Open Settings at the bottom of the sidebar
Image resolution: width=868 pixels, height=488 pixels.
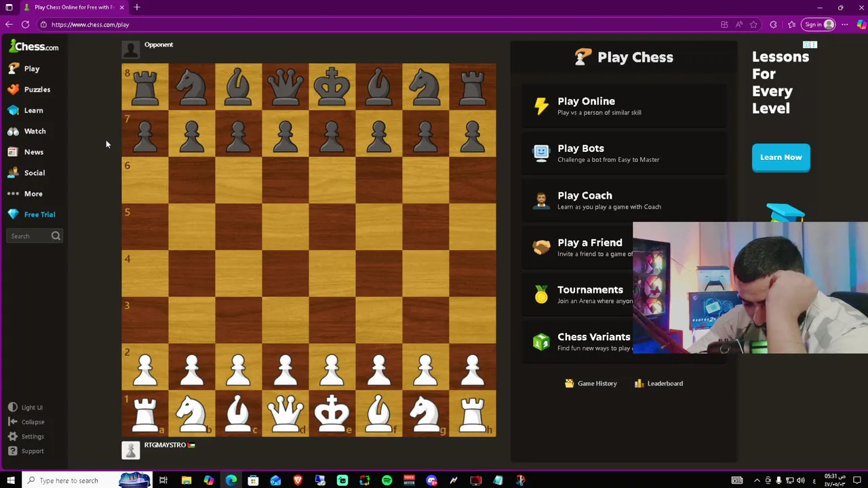(26, 436)
